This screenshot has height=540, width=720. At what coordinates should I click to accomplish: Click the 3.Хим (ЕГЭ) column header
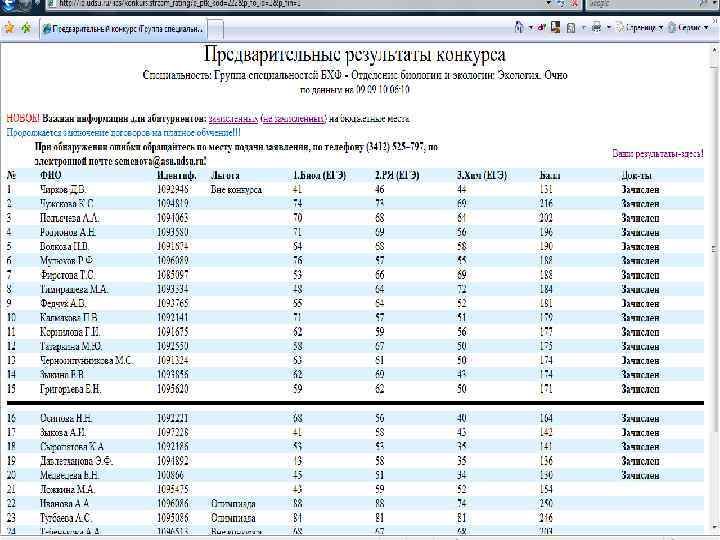point(482,175)
